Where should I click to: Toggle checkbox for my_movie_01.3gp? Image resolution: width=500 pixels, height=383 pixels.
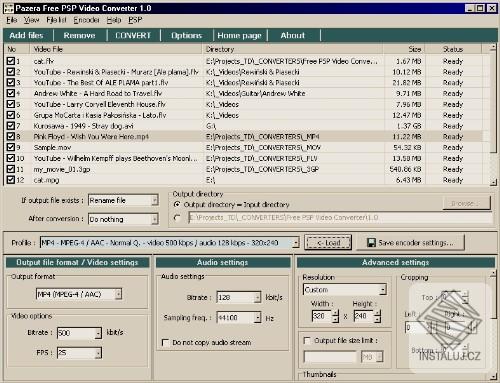click(11, 169)
